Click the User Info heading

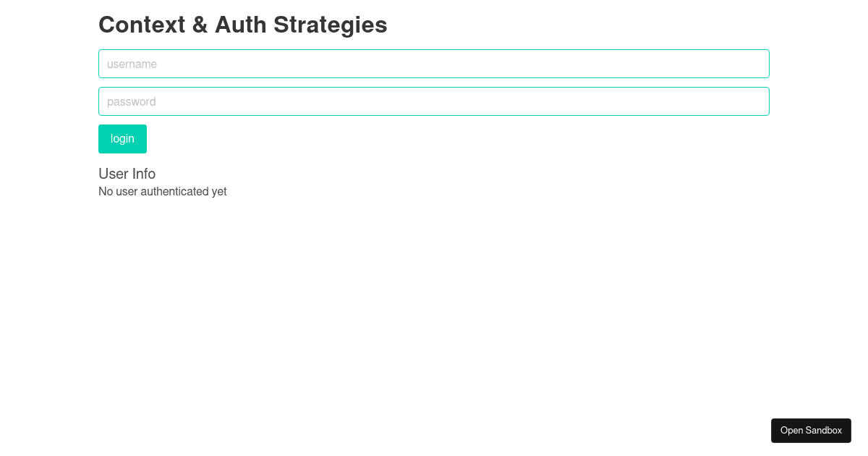[x=127, y=174]
